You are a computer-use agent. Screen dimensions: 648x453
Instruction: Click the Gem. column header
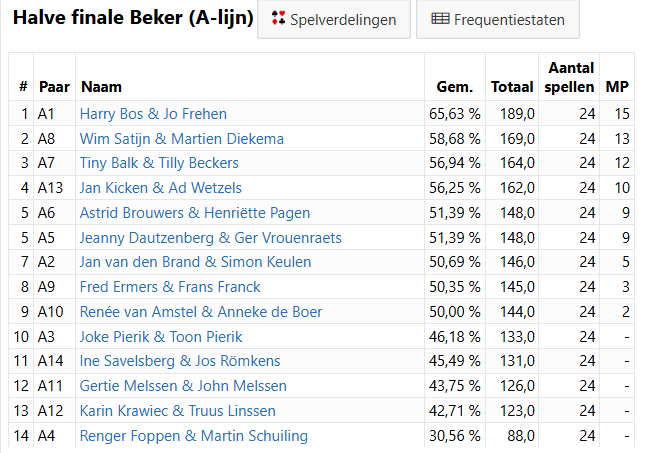pyautogui.click(x=455, y=87)
